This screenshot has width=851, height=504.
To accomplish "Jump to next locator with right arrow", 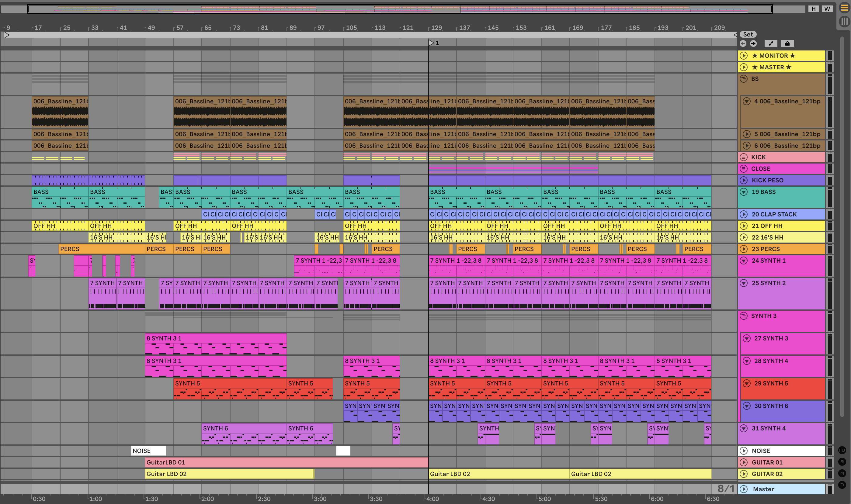I will pos(753,43).
